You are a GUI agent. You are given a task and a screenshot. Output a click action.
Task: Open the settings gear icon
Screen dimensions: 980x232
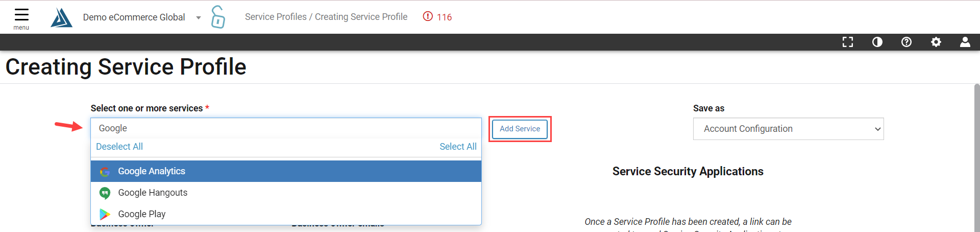pyautogui.click(x=936, y=42)
